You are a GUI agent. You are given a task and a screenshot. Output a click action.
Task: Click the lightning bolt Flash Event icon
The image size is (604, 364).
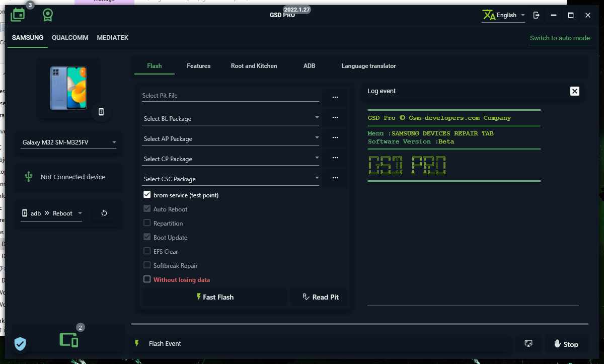[x=136, y=343]
